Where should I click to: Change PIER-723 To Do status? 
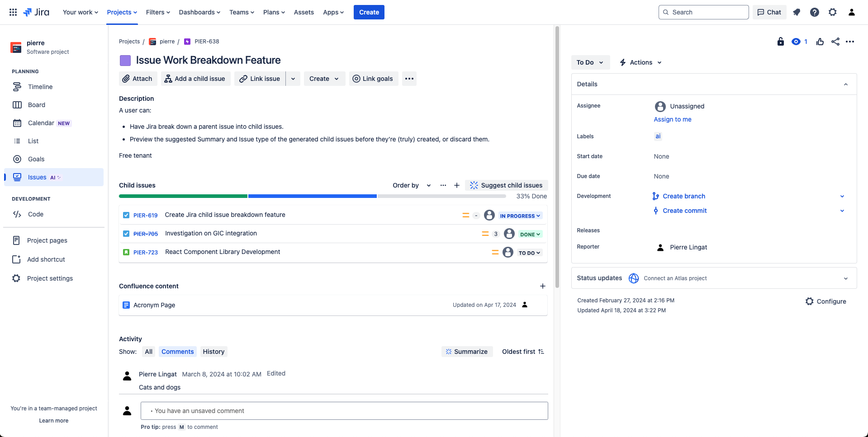530,253
